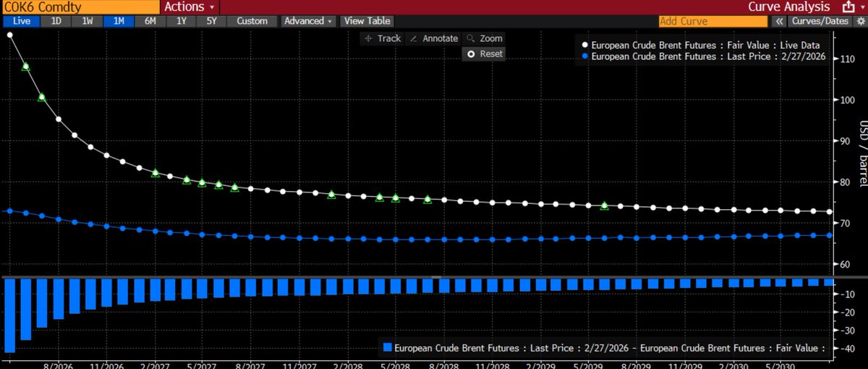This screenshot has width=868, height=369.
Task: Click blue Last Price legend color dot
Action: (584, 55)
